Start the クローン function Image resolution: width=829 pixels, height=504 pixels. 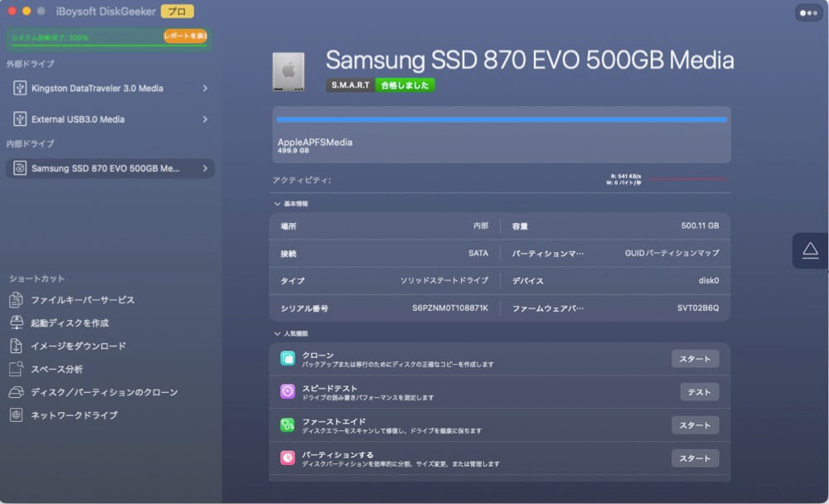695,359
